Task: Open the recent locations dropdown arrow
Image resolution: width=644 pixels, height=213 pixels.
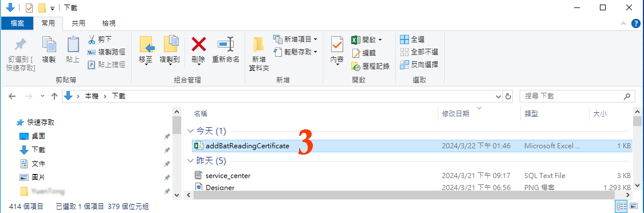Action: [x=43, y=96]
